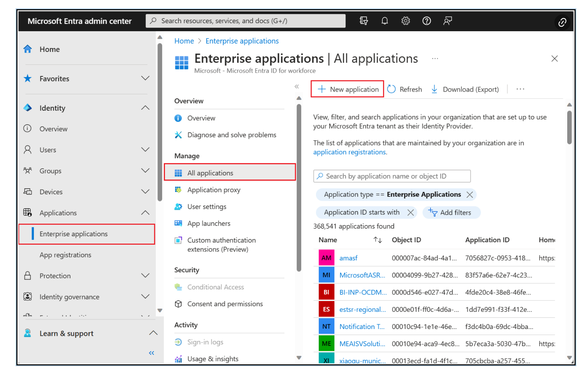The image size is (588, 375).
Task: Open the Custom authentication extensions item
Action: 221,245
